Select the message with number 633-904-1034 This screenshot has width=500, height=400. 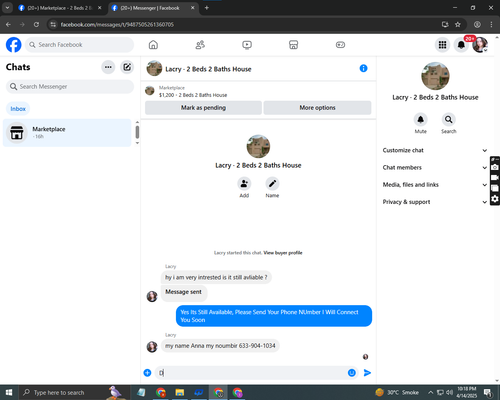[x=220, y=346]
